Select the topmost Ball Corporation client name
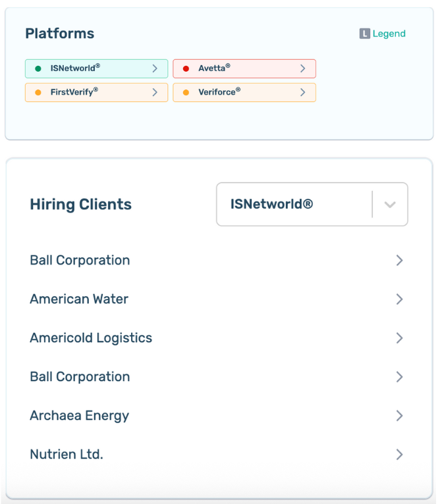 click(x=80, y=261)
